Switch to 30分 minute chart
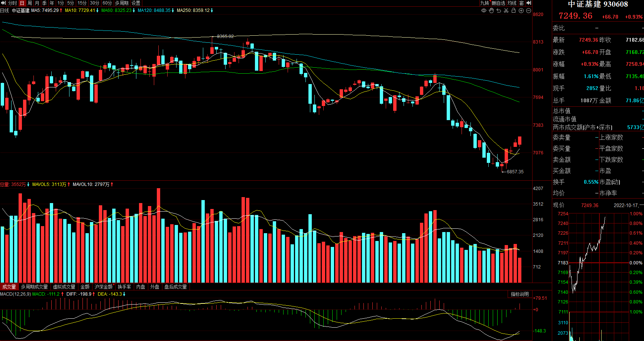 coord(95,3)
